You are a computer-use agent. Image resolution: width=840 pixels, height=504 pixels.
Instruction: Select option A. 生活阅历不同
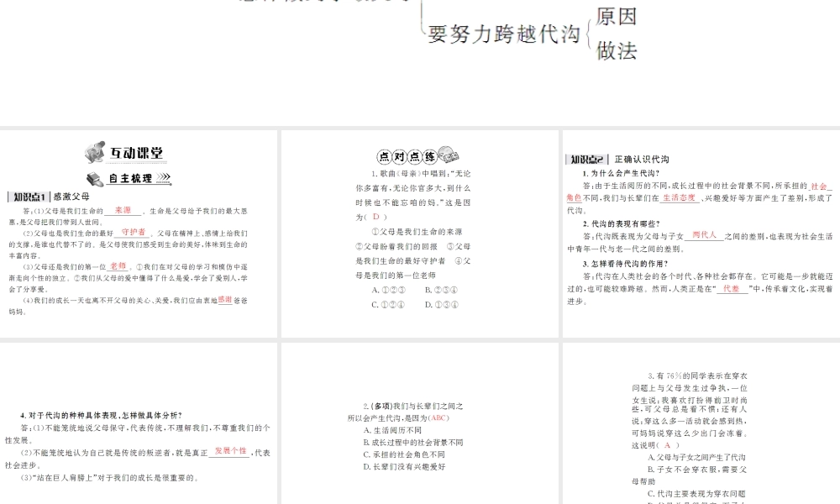point(392,430)
